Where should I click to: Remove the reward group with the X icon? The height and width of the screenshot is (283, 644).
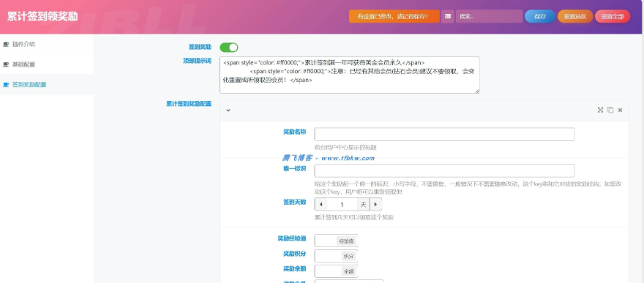click(x=620, y=110)
